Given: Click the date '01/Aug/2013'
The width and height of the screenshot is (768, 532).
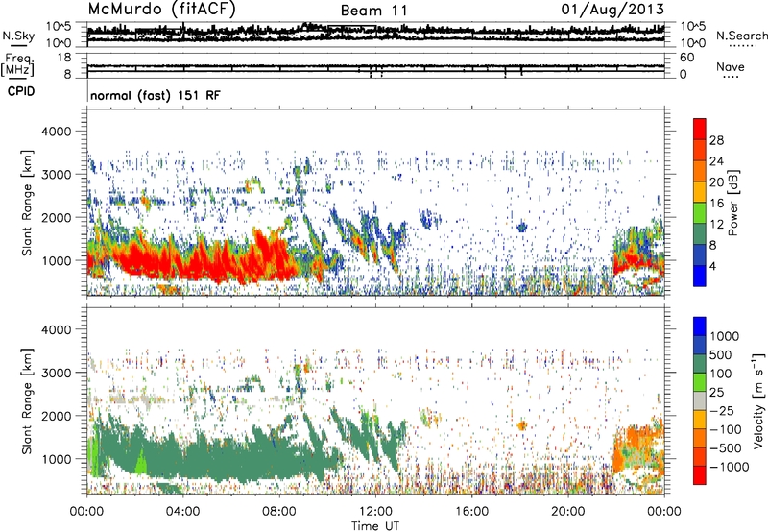Looking at the screenshot, I should 612,10.
